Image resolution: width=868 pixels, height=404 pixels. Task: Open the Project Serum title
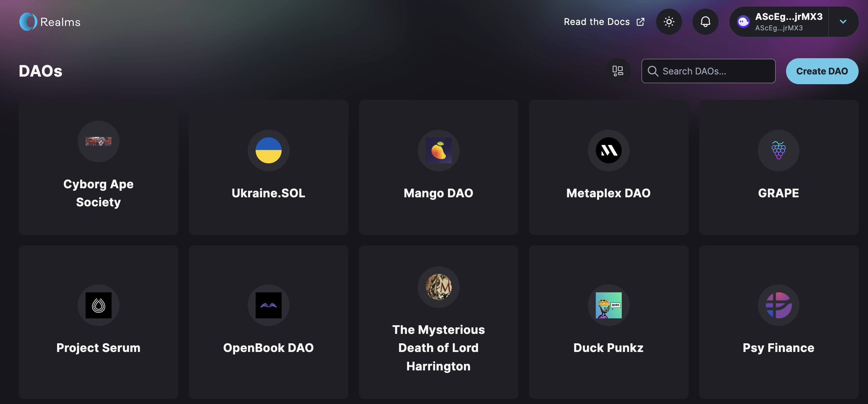click(x=98, y=348)
